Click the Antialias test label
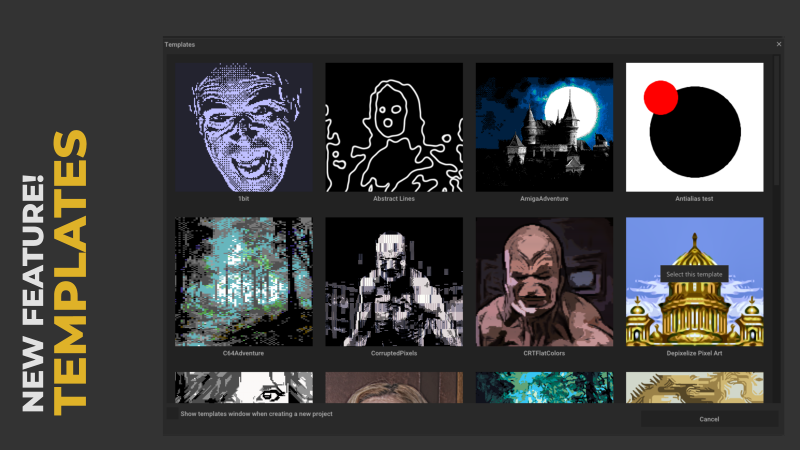The image size is (800, 450). click(694, 198)
